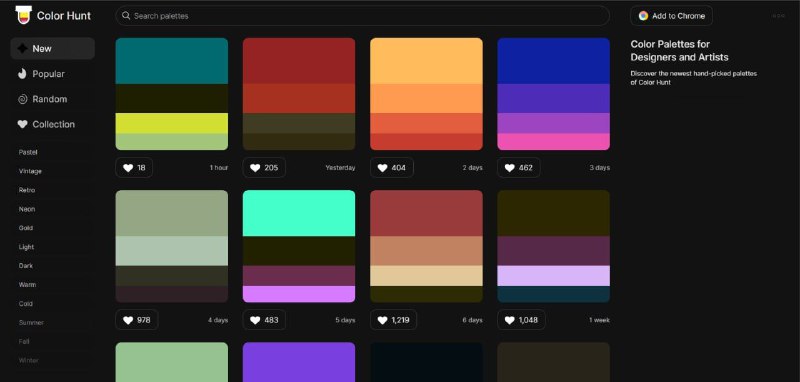This screenshot has height=382, width=800.
Task: Click red bottom swatch in 404-likes palette
Action: (427, 142)
